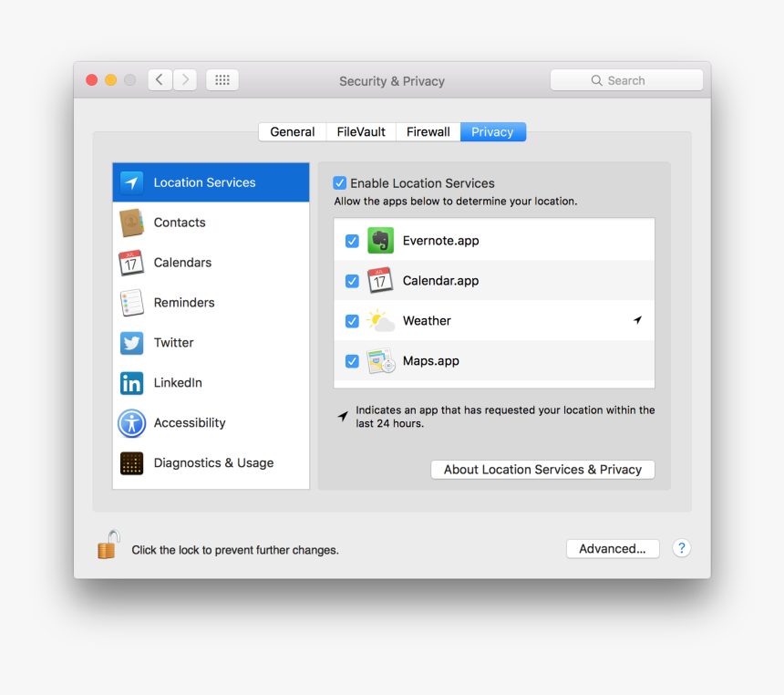Viewport: 784px width, 695px height.
Task: Choose the Accessibility icon in sidebar
Action: (x=131, y=423)
